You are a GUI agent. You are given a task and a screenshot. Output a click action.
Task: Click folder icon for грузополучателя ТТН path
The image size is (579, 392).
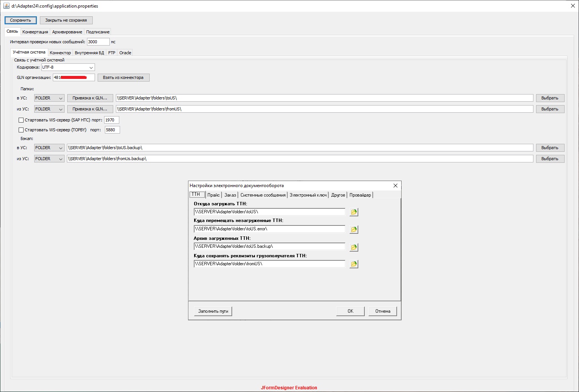pyautogui.click(x=354, y=264)
